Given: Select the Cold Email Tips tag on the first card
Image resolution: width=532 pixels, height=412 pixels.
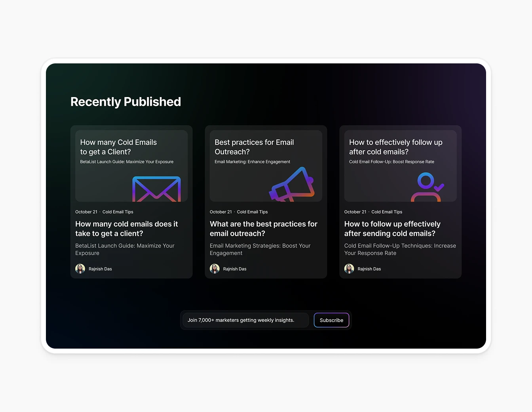Looking at the screenshot, I should [118, 212].
